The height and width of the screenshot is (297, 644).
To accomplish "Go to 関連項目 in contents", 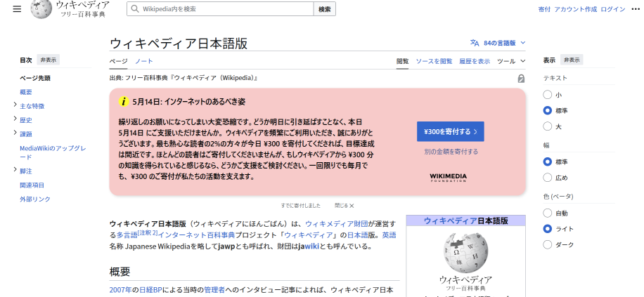I will [x=32, y=185].
